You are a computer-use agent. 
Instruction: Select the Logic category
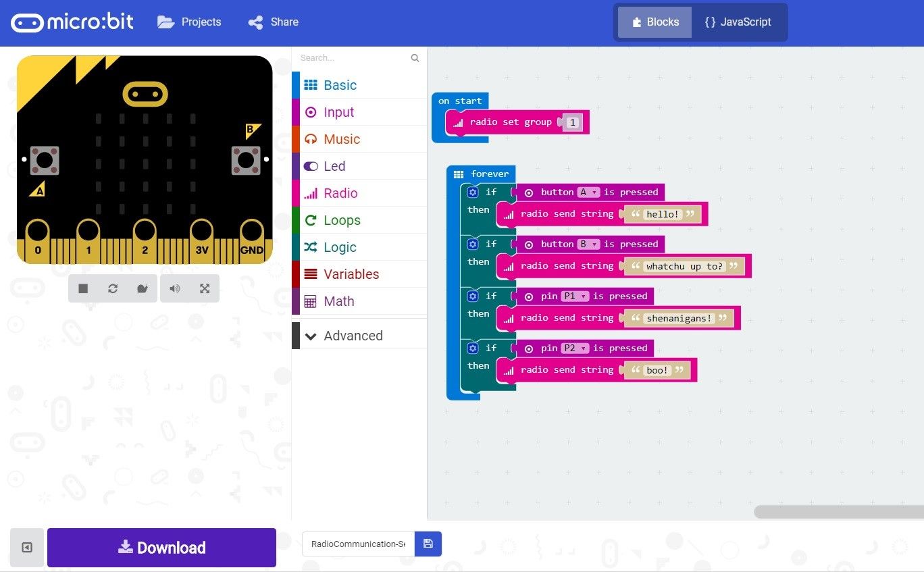point(339,246)
